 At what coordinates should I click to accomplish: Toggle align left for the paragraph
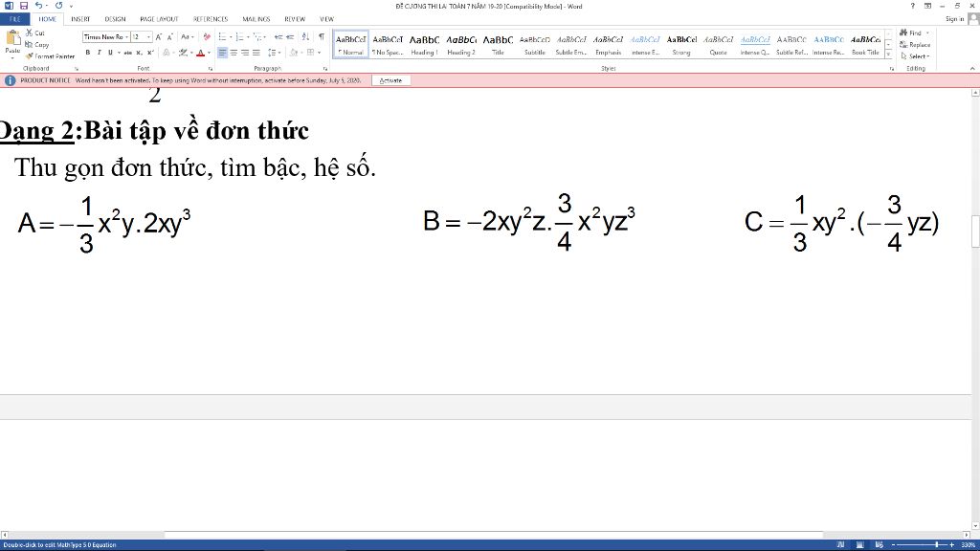pyautogui.click(x=222, y=53)
